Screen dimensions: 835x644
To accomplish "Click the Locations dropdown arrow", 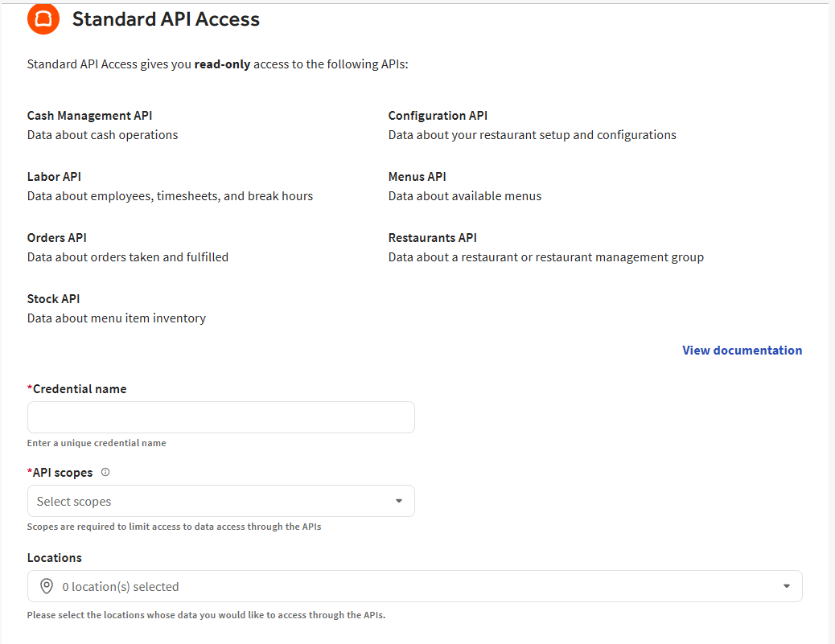I will (x=787, y=586).
